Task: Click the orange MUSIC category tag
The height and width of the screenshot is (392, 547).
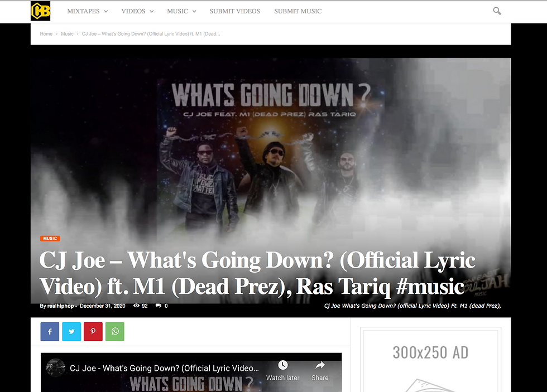Action: [50, 239]
